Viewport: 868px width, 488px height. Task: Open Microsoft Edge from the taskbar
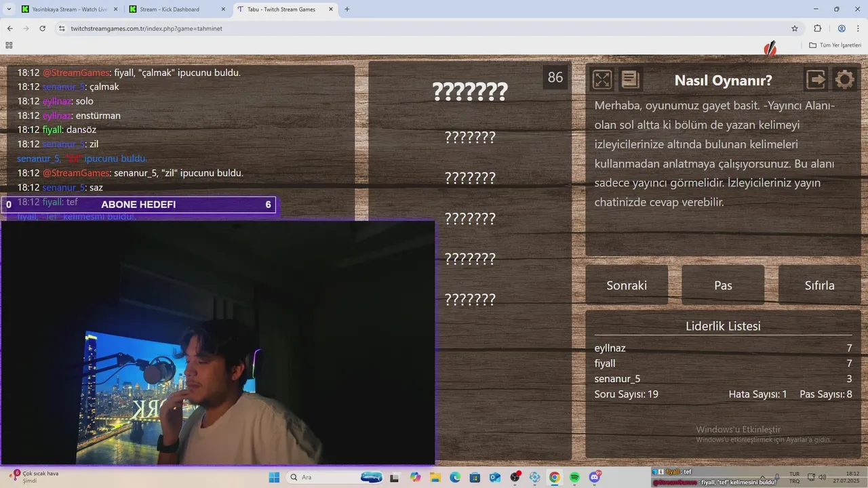point(455,477)
